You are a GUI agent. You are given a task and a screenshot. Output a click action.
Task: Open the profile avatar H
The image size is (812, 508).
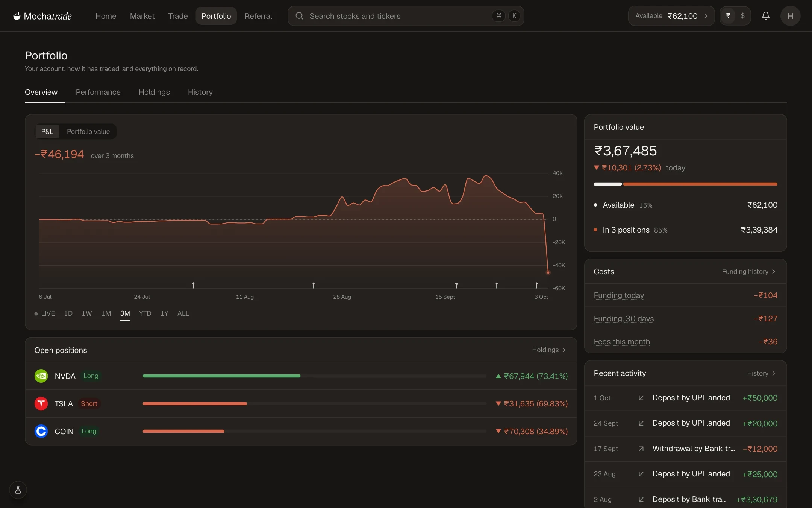click(790, 16)
